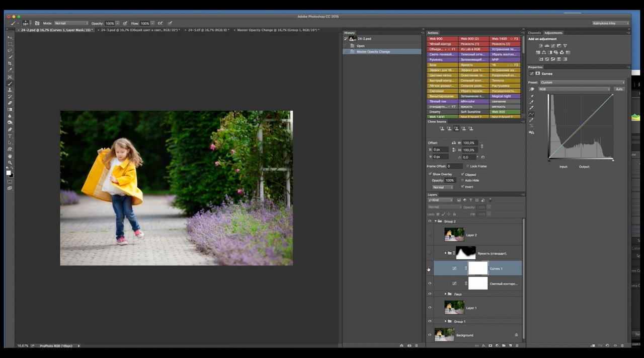Switch to the Channels tab
This screenshot has height=358, width=644.
tap(534, 33)
